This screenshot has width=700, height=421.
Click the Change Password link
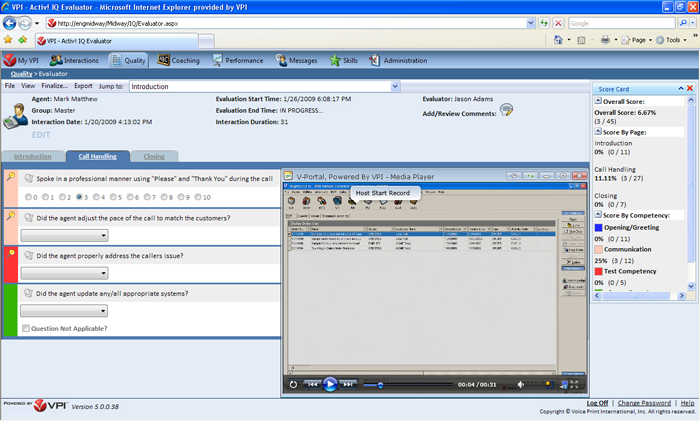coord(645,402)
